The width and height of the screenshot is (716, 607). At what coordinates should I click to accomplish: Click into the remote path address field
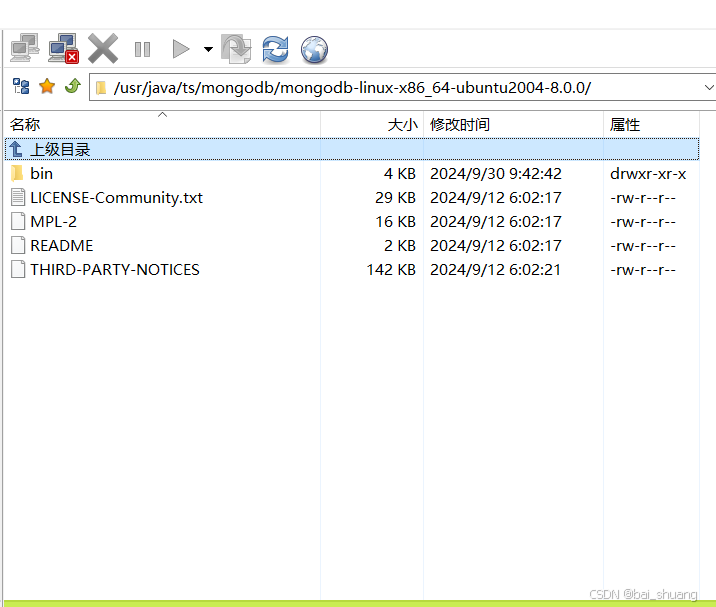(x=402, y=88)
